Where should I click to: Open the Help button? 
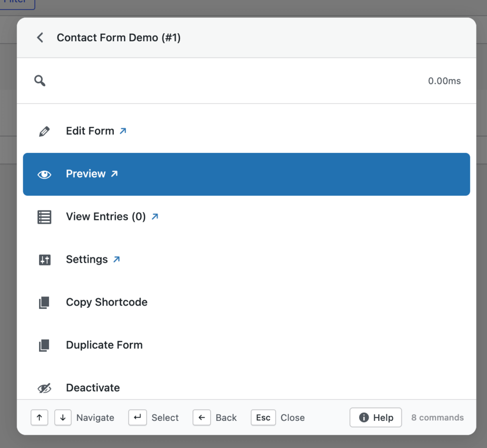[376, 418]
